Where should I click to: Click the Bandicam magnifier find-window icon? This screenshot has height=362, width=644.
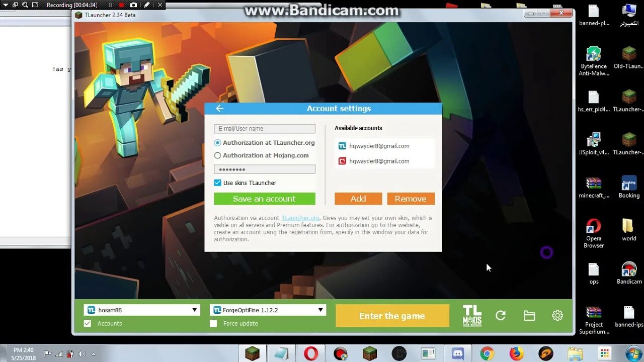(25, 5)
